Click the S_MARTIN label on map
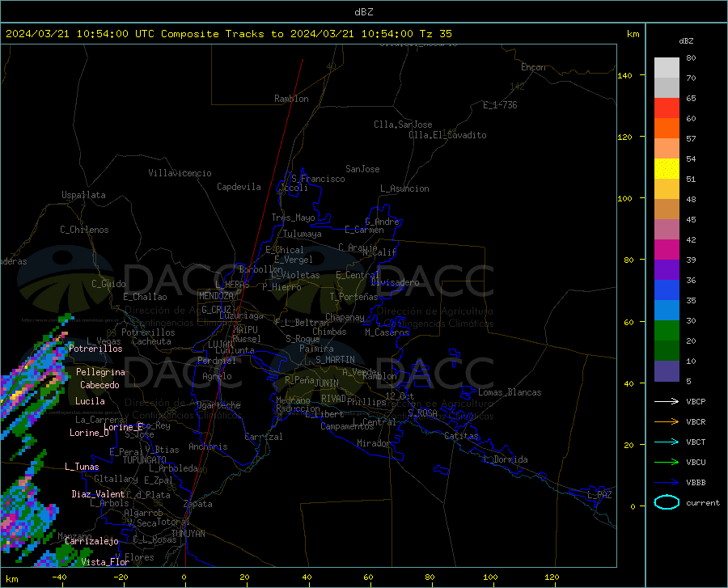Image resolution: width=728 pixels, height=588 pixels. (335, 360)
